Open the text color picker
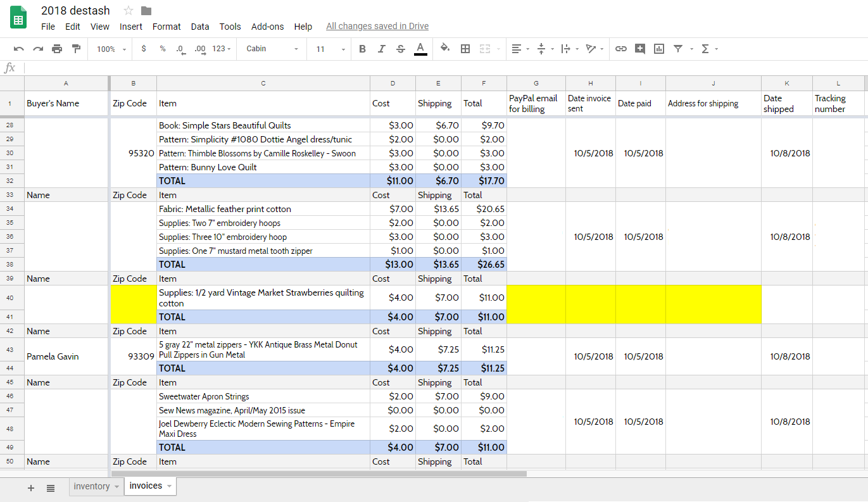The image size is (868, 502). pyautogui.click(x=420, y=49)
